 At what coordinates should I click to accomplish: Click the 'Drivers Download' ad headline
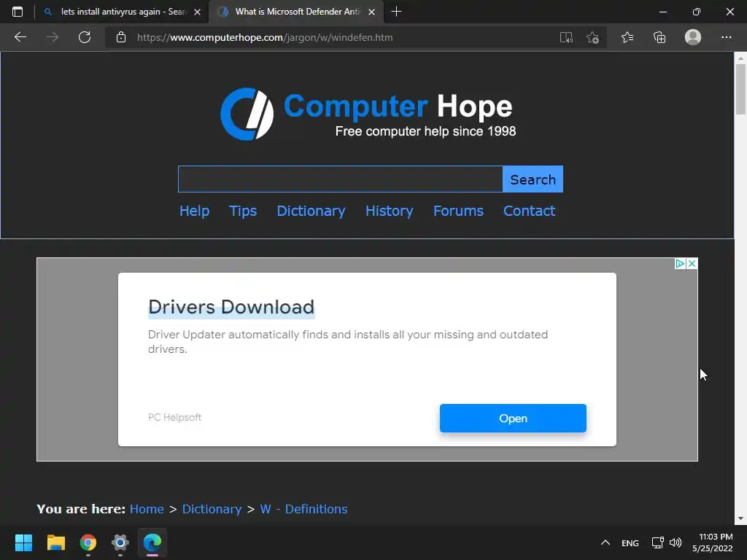tap(231, 307)
